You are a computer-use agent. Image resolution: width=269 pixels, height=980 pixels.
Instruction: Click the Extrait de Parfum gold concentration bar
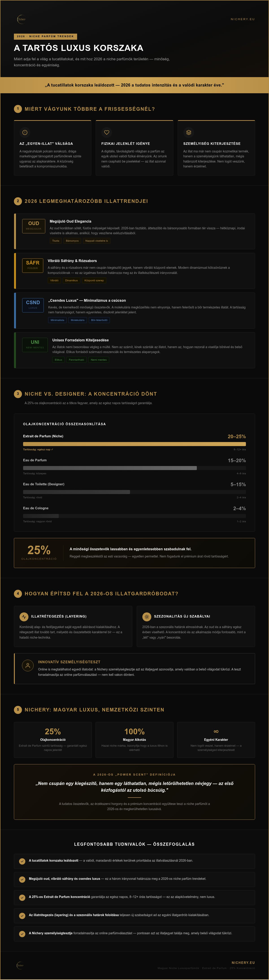pyautogui.click(x=134, y=444)
